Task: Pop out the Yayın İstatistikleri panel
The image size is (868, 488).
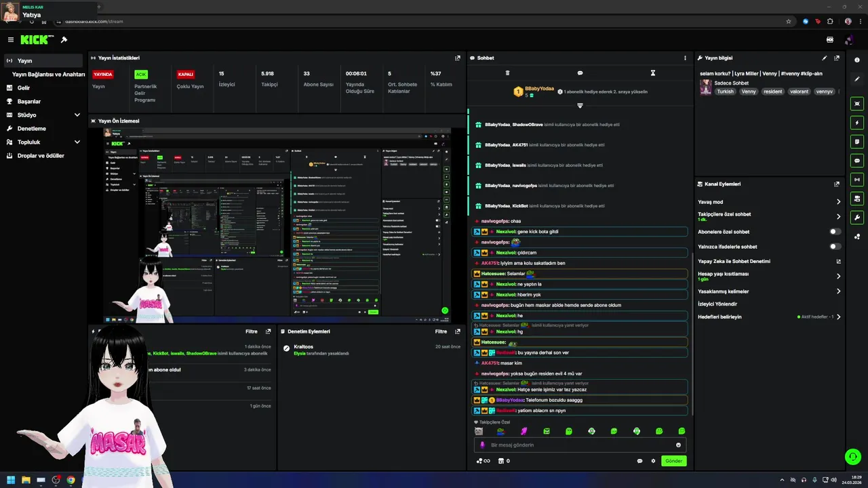Action: pos(458,58)
